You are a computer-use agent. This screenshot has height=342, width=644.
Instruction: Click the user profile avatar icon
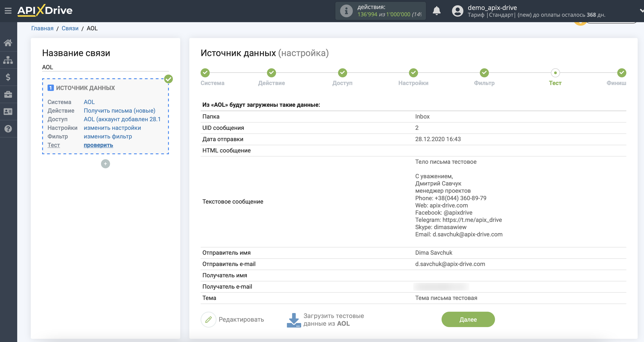pos(457,11)
